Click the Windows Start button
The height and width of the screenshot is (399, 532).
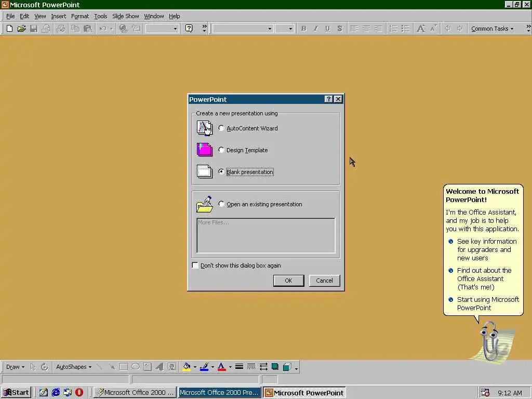(x=16, y=393)
